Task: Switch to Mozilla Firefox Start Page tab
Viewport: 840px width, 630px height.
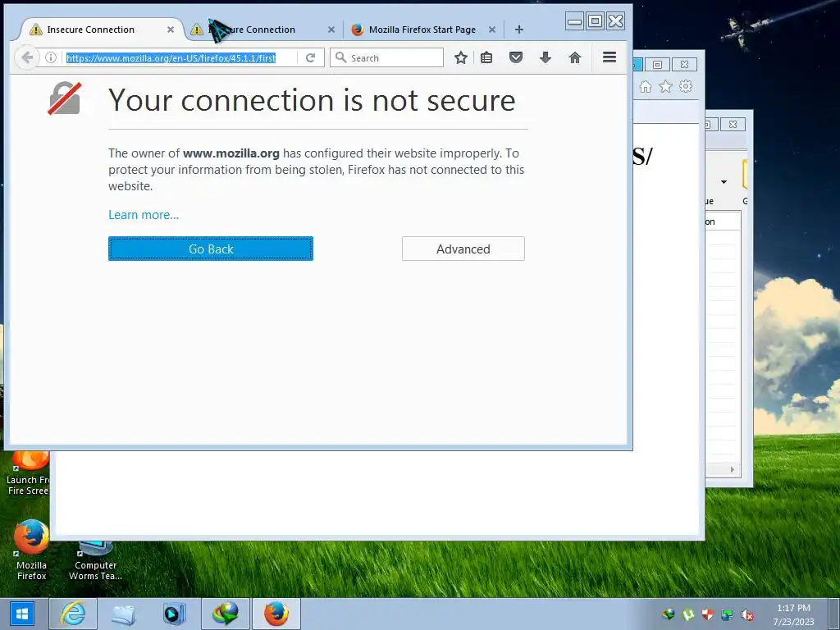Action: [422, 30]
